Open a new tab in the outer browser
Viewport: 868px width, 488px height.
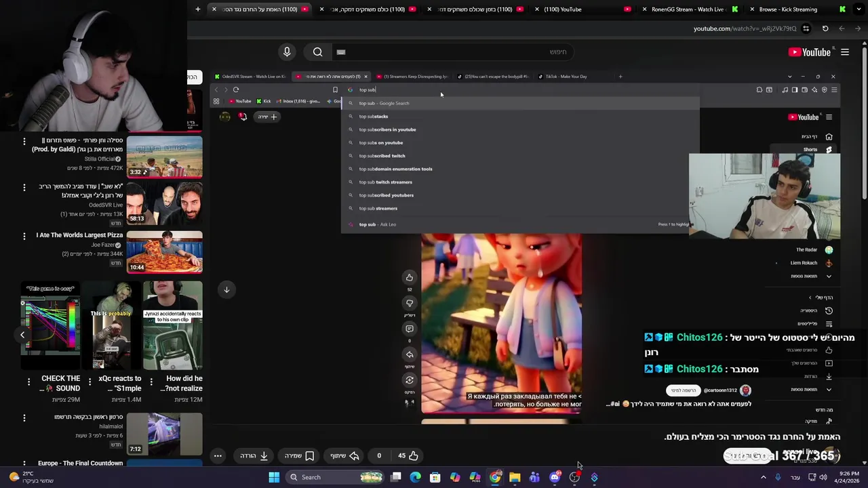click(198, 9)
